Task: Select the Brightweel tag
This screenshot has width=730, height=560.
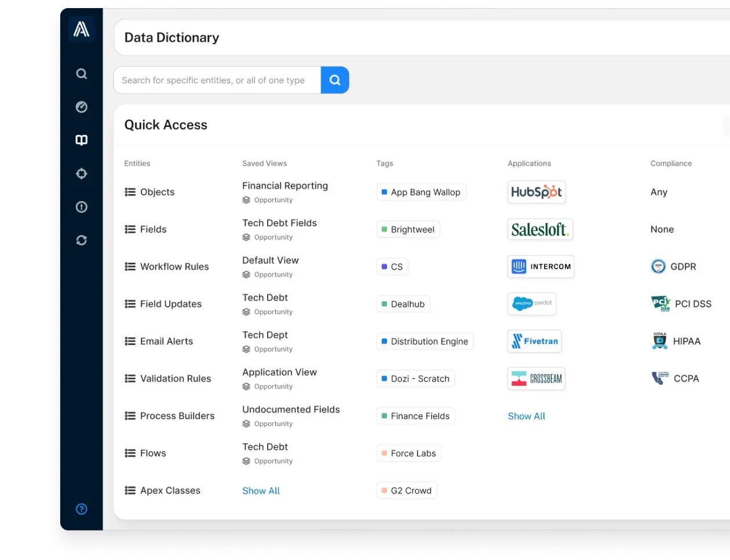Action: point(408,229)
